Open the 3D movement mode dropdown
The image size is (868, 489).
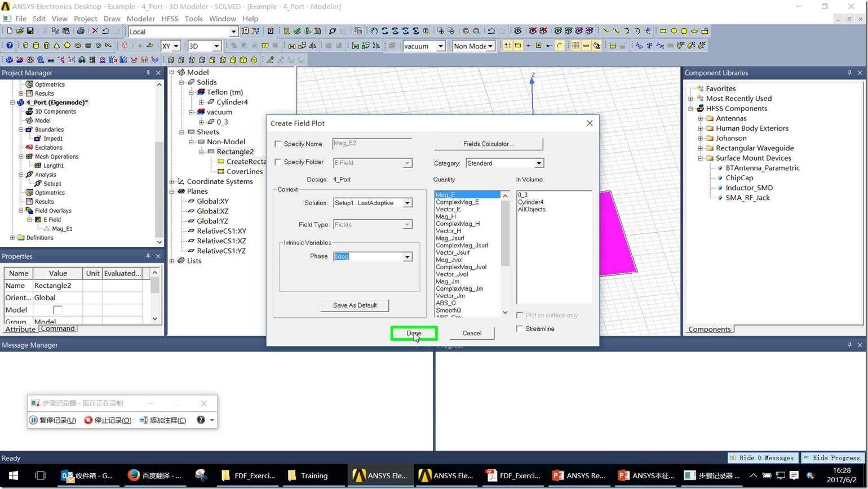click(x=216, y=46)
